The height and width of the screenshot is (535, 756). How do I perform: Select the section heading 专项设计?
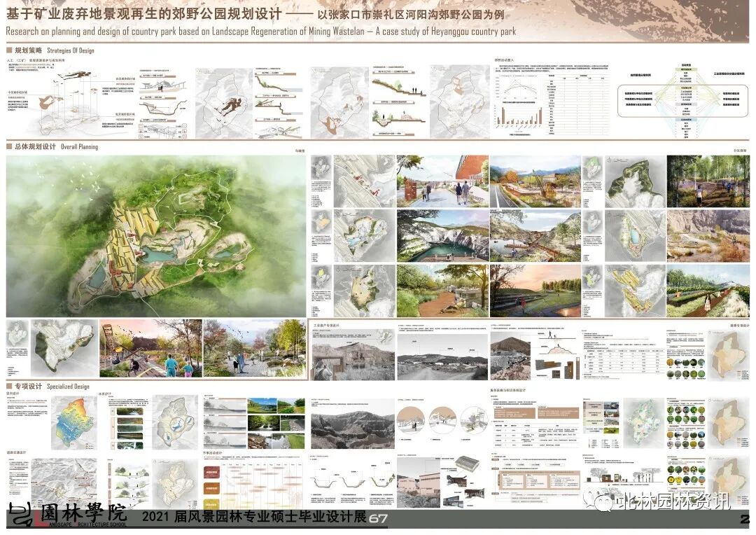pos(28,386)
